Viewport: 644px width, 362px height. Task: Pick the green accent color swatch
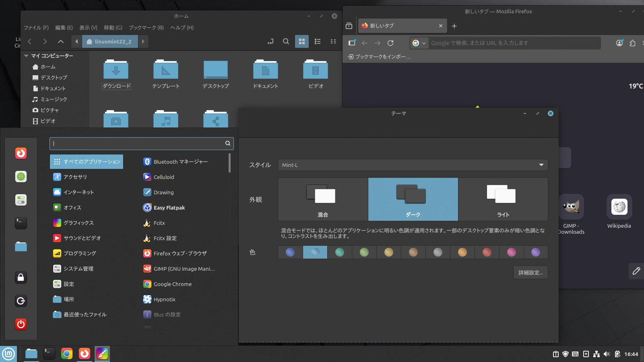[x=364, y=252]
